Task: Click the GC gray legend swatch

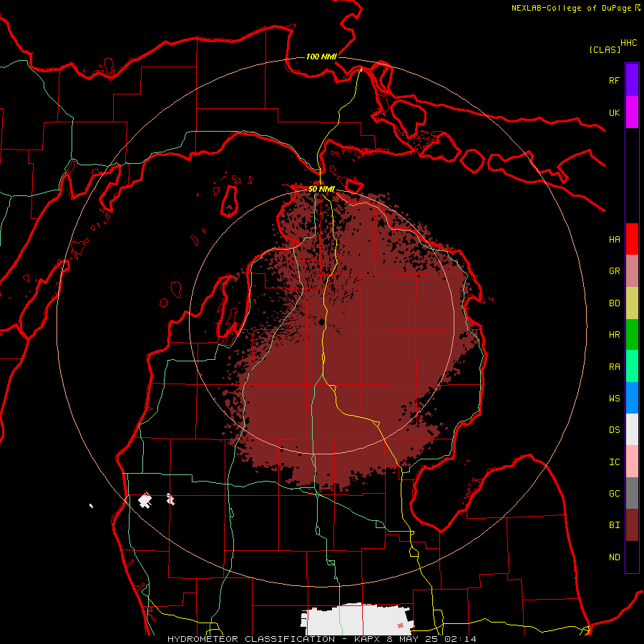Action: click(632, 493)
